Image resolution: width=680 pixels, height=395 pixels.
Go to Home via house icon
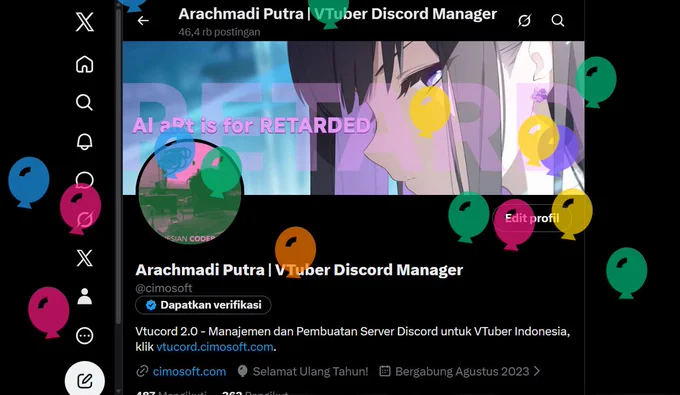pos(85,64)
